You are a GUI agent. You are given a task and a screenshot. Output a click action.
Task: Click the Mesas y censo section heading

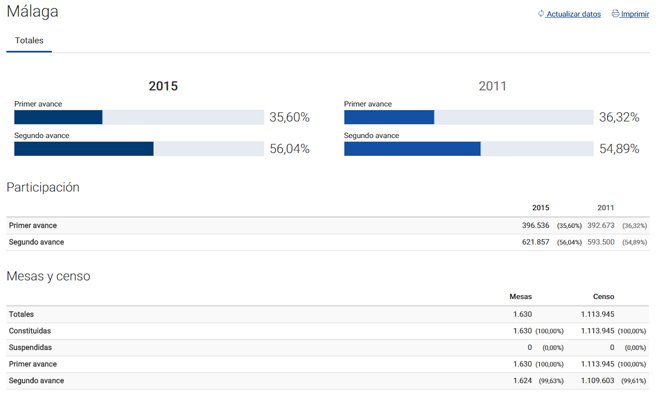(x=48, y=276)
